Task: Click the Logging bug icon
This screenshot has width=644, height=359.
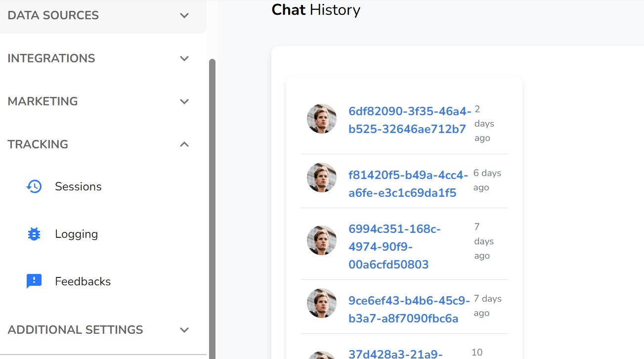Action: [x=34, y=234]
